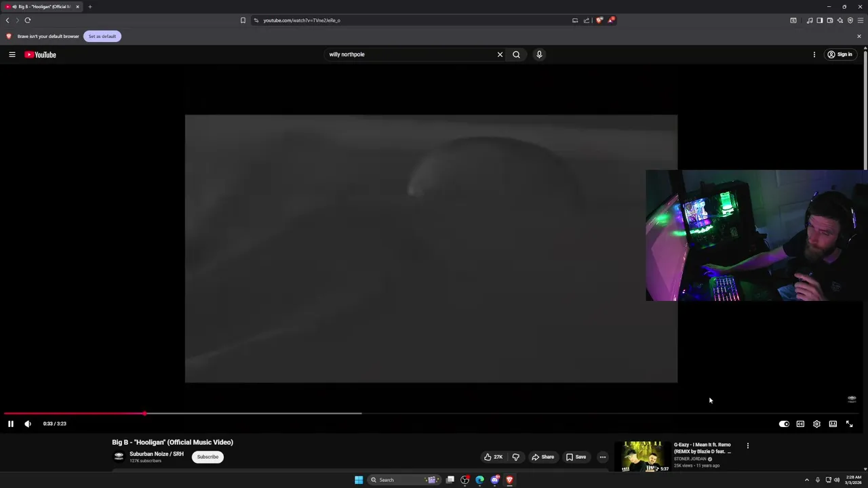The width and height of the screenshot is (868, 488).
Task: Switch the player to default view
Action: (833, 424)
